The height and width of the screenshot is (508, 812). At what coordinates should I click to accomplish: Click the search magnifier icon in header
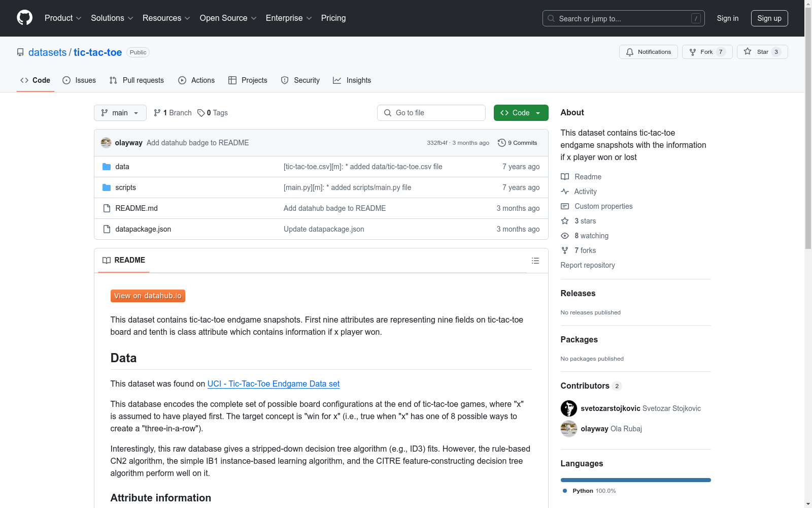[551, 18]
